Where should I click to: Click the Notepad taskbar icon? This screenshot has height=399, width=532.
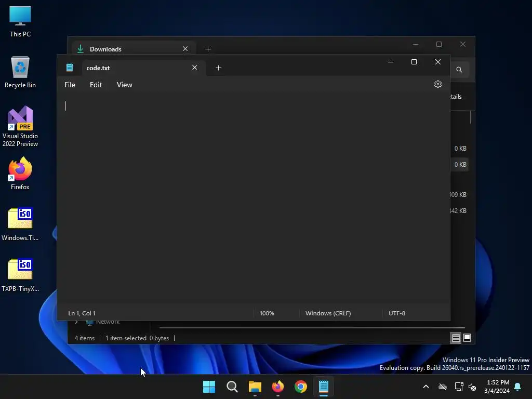pyautogui.click(x=324, y=387)
